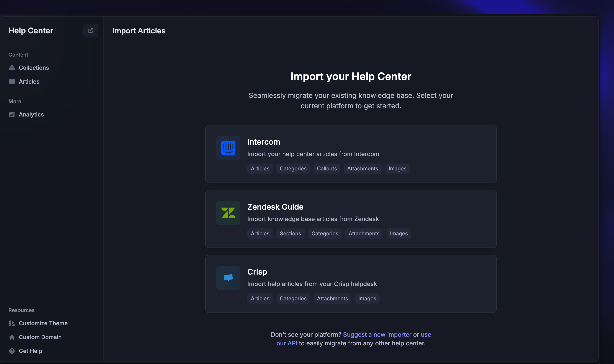Click the Intercom logo icon
This screenshot has width=614, height=364.
(x=228, y=148)
